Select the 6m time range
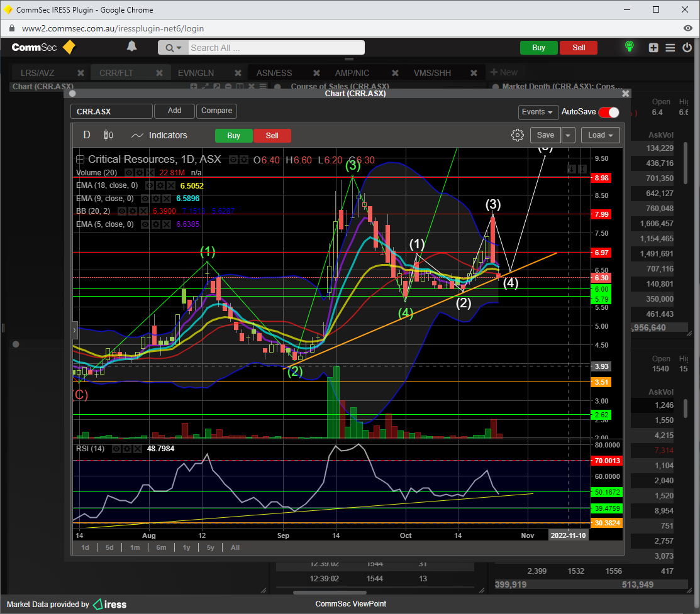This screenshot has width=700, height=614. pyautogui.click(x=161, y=547)
